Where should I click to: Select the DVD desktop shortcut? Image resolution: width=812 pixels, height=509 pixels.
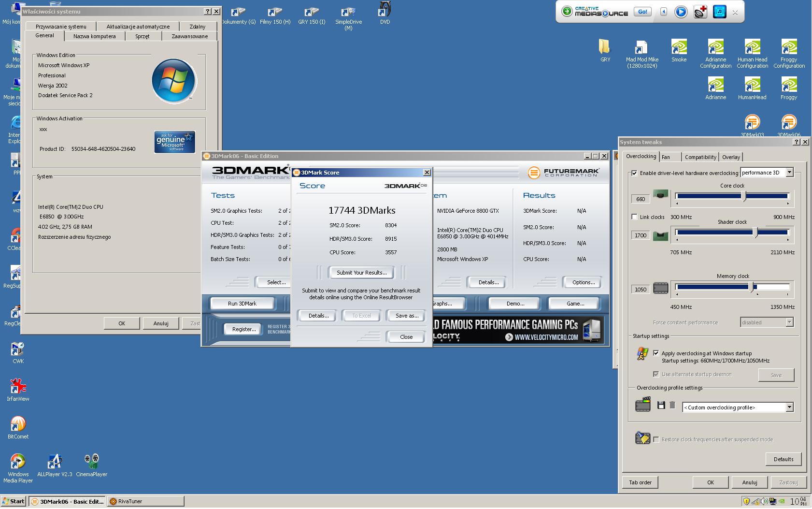tap(385, 13)
